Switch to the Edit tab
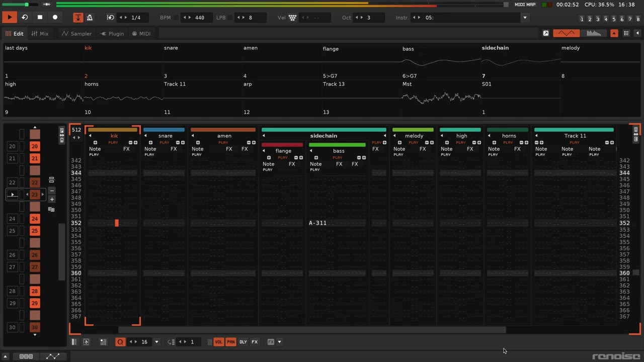This screenshot has height=362, width=644. pyautogui.click(x=14, y=34)
